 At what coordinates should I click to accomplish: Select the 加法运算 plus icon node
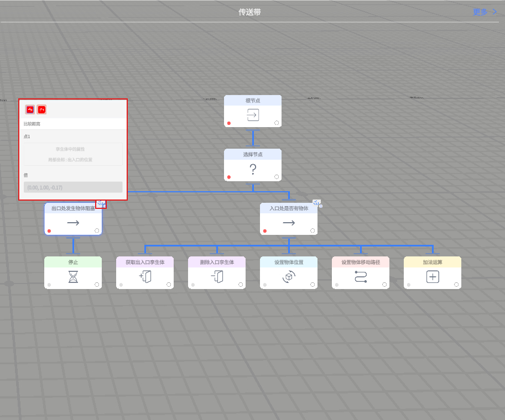coord(433,277)
